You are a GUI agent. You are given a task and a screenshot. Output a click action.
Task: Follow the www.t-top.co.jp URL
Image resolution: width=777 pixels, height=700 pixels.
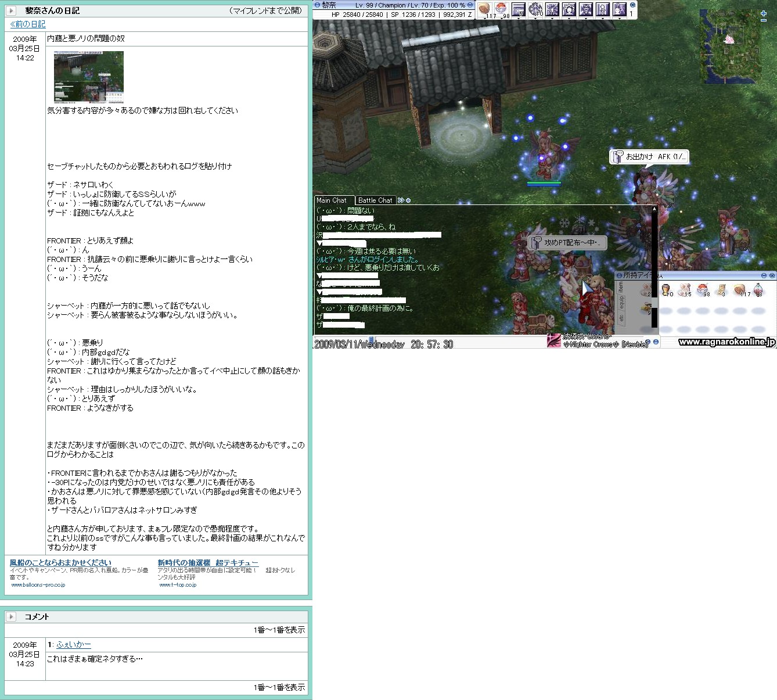(178, 584)
